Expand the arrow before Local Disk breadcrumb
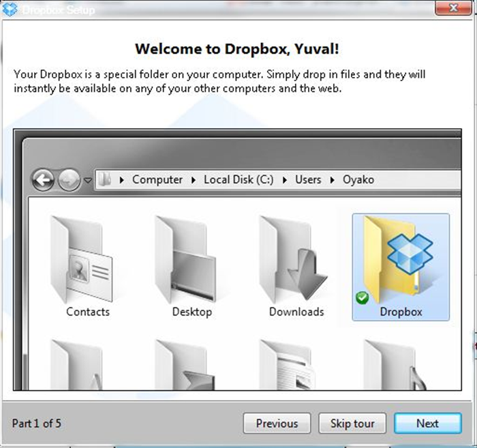Screen dimensions: 477x448 click(x=194, y=180)
